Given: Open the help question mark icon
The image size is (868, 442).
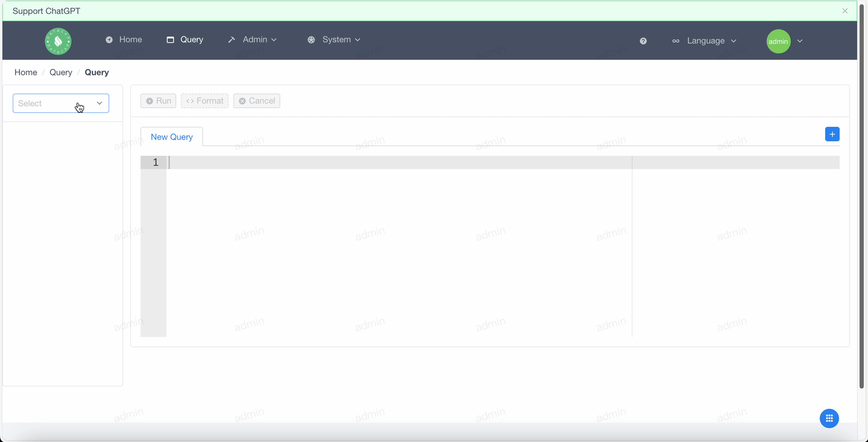Looking at the screenshot, I should pyautogui.click(x=643, y=40).
